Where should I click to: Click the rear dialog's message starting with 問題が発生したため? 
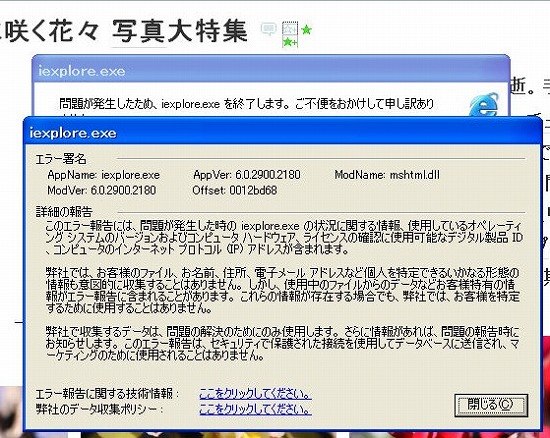[x=247, y=104]
